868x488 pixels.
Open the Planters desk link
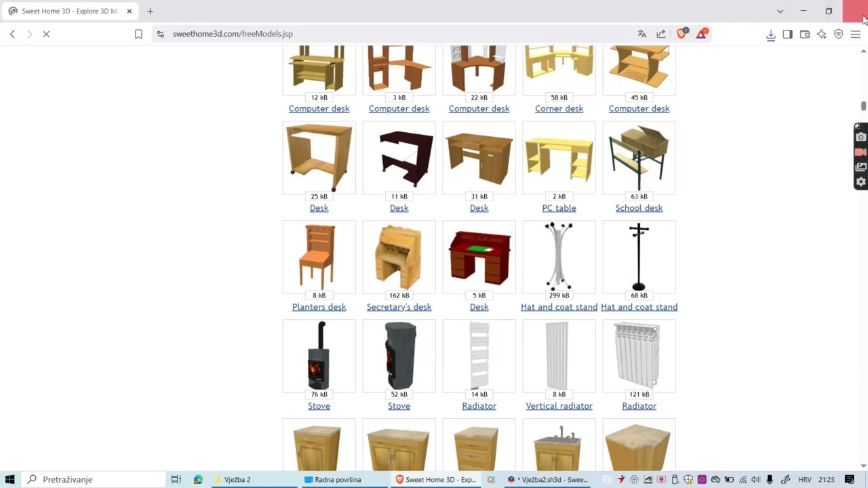[319, 307]
